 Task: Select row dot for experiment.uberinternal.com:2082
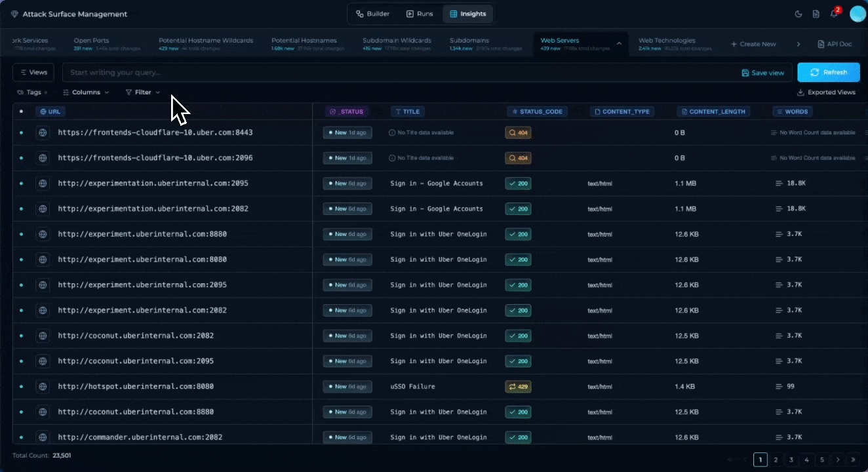[x=21, y=310]
